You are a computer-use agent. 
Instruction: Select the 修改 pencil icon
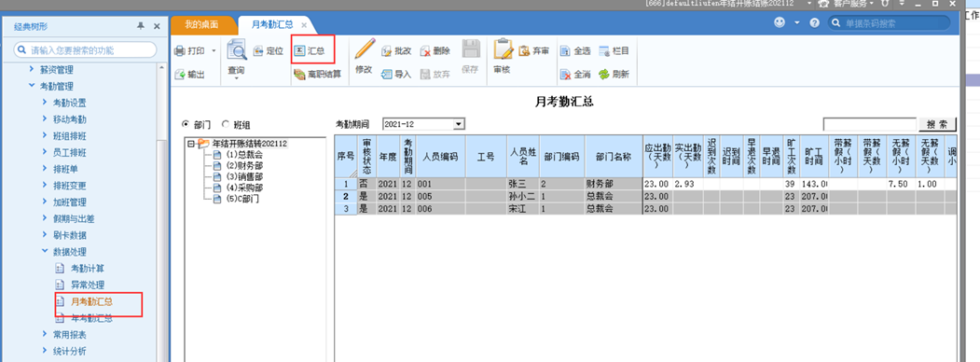[364, 49]
